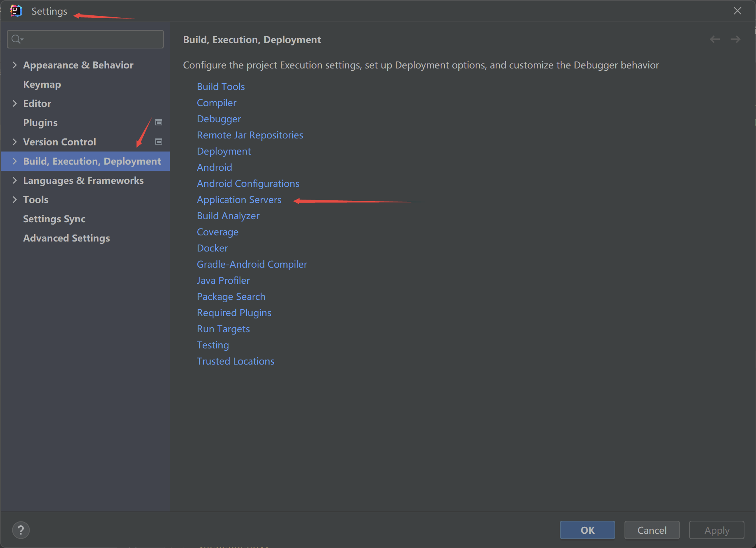The height and width of the screenshot is (548, 756).
Task: Click the search magnifier icon
Action: pyautogui.click(x=17, y=39)
